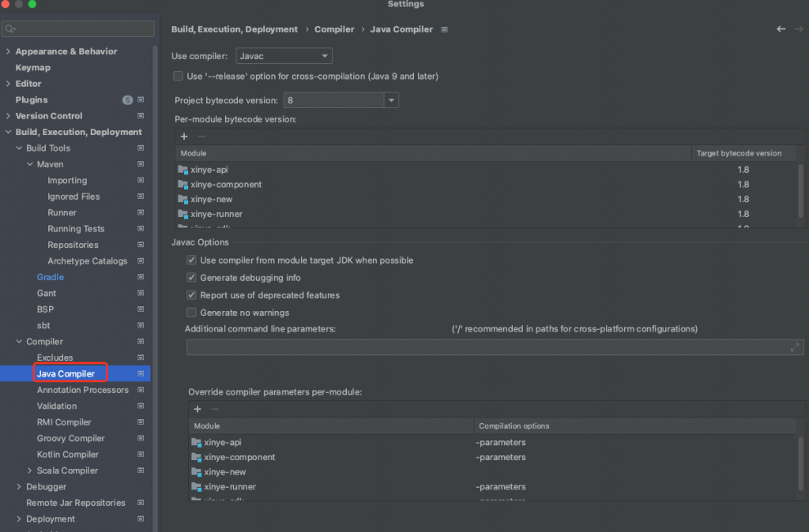Click the search magnifier icon in settings

[9, 29]
